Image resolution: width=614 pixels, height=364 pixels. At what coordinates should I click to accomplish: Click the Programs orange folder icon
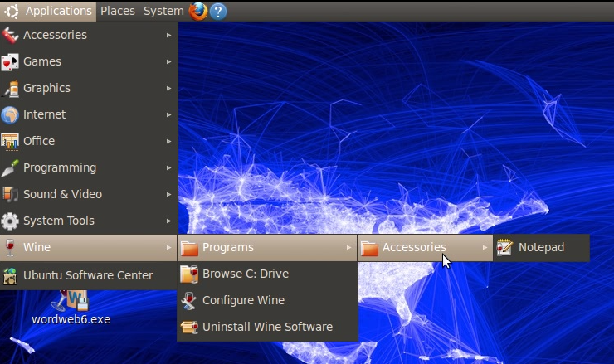pyautogui.click(x=189, y=248)
